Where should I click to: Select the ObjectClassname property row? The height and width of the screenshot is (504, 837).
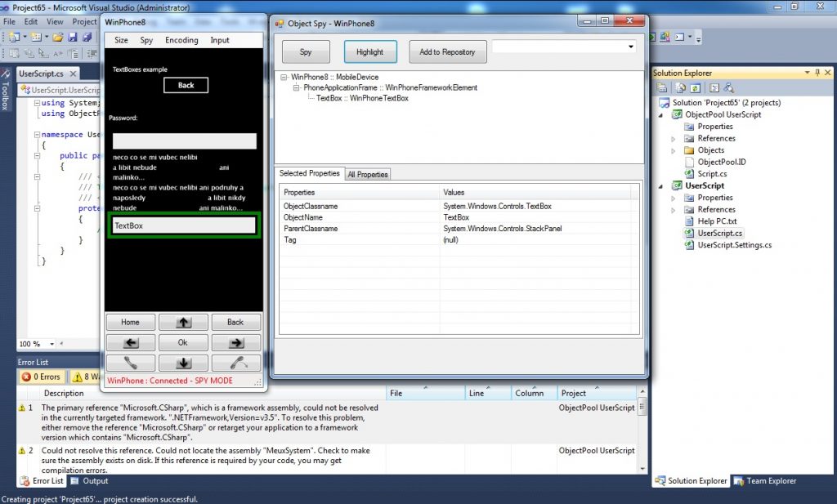459,207
